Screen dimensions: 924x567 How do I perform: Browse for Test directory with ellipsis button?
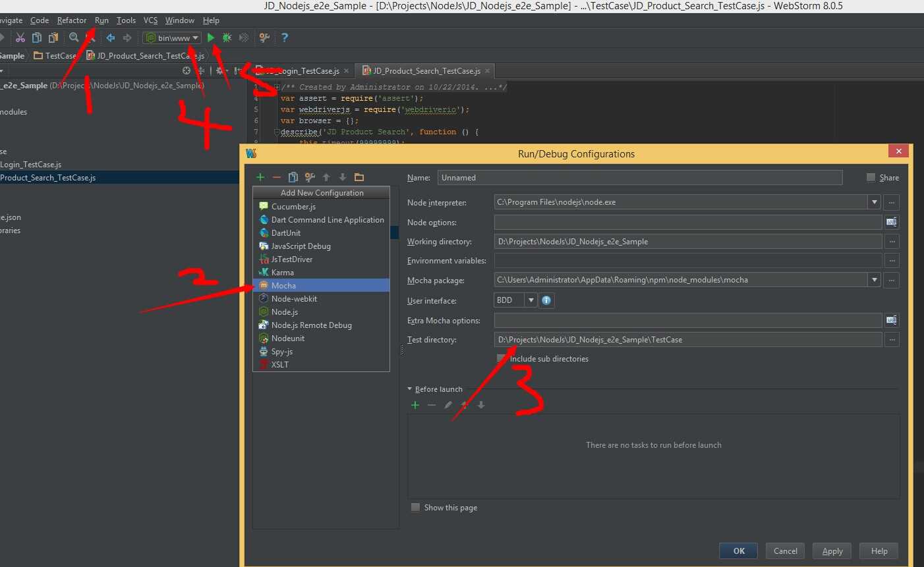point(892,340)
